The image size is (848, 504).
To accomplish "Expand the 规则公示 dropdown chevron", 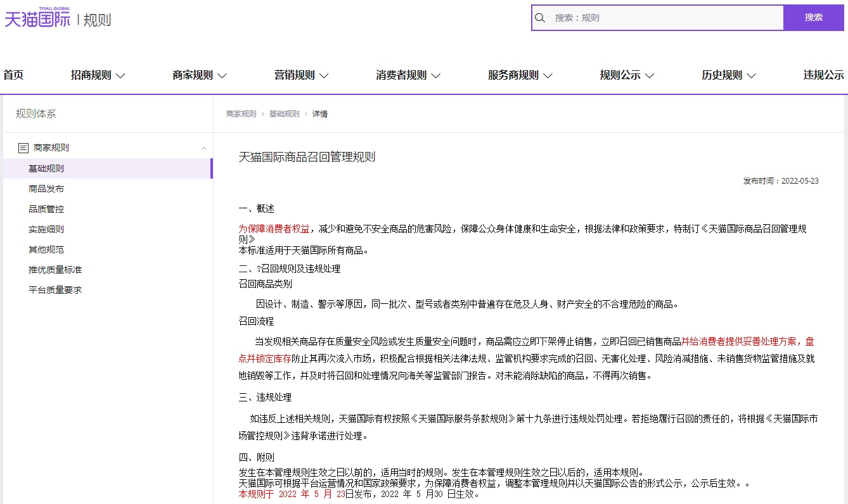I will point(650,76).
